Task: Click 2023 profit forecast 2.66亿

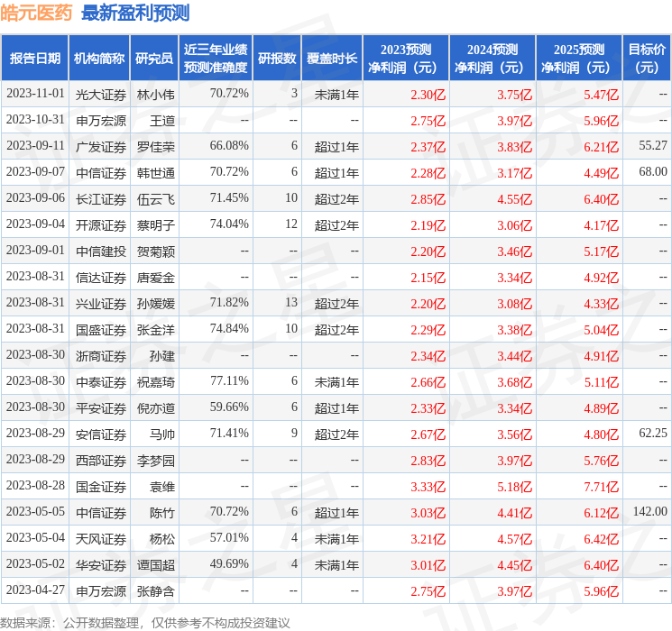Action: (x=428, y=382)
